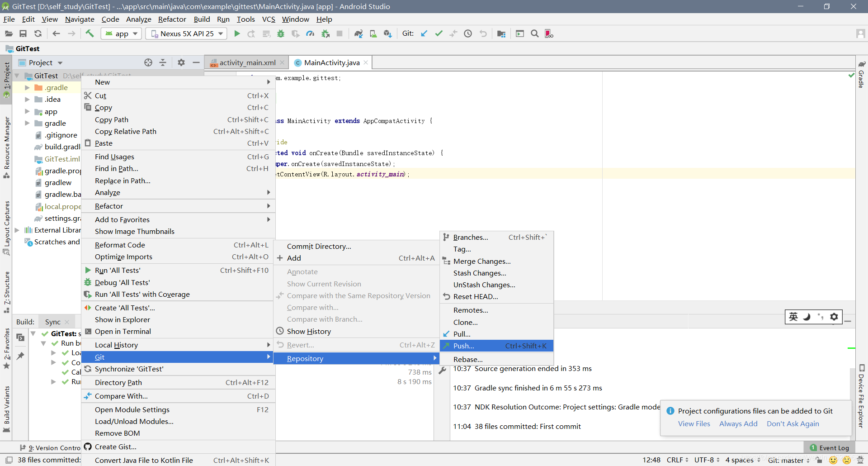Open the VCS menu
Viewport: 868px width, 466px height.
click(269, 19)
